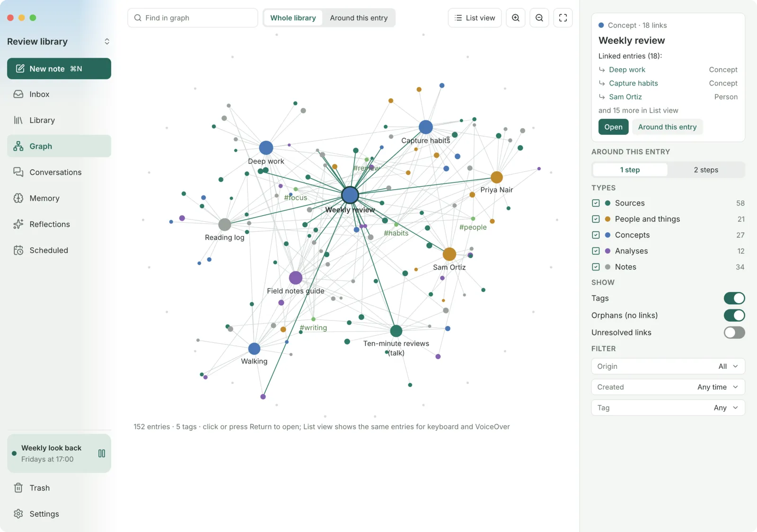Image resolution: width=757 pixels, height=532 pixels.
Task: Open Conversations in the sidebar
Action: click(59, 172)
